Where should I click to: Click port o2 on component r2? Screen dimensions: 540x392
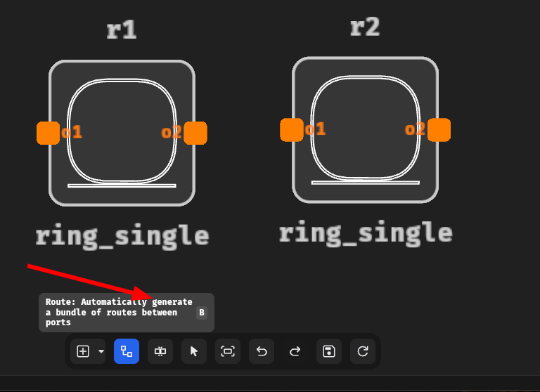click(x=439, y=130)
